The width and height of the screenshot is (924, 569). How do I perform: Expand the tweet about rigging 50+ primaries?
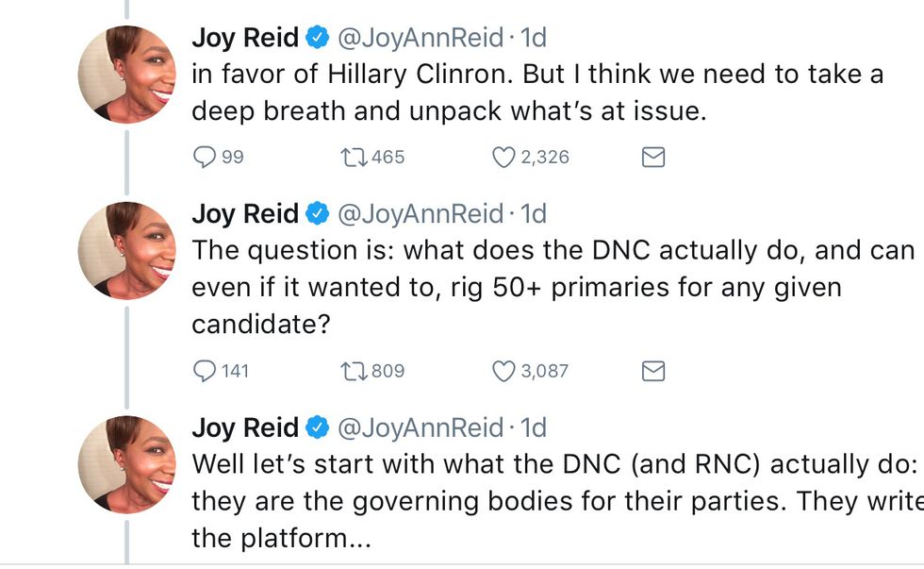tap(516, 287)
